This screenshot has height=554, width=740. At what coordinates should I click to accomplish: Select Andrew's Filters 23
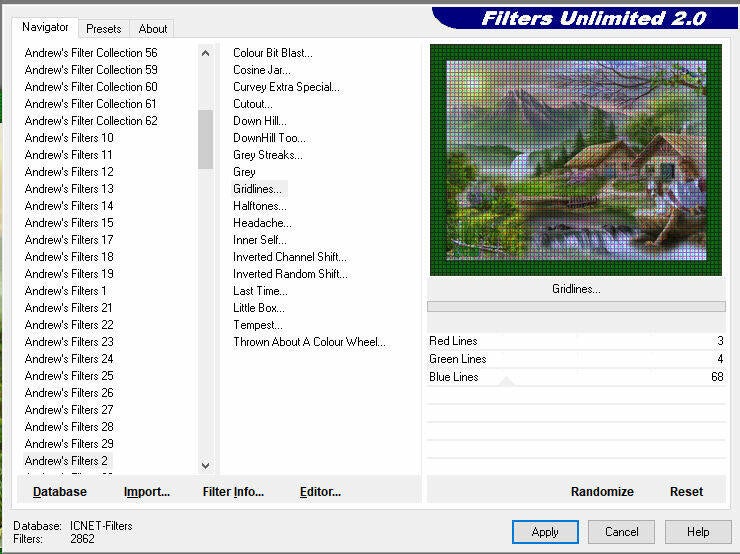tap(69, 342)
